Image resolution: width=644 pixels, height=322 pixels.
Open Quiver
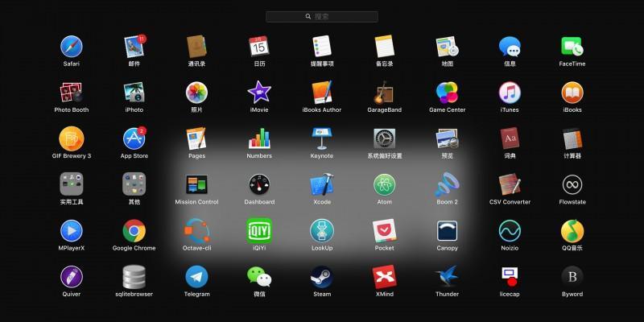72,277
